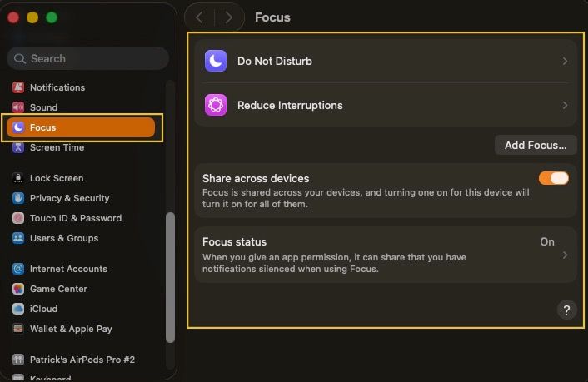Expand Do Not Disturb chevron arrow
The image size is (588, 382).
(565, 61)
